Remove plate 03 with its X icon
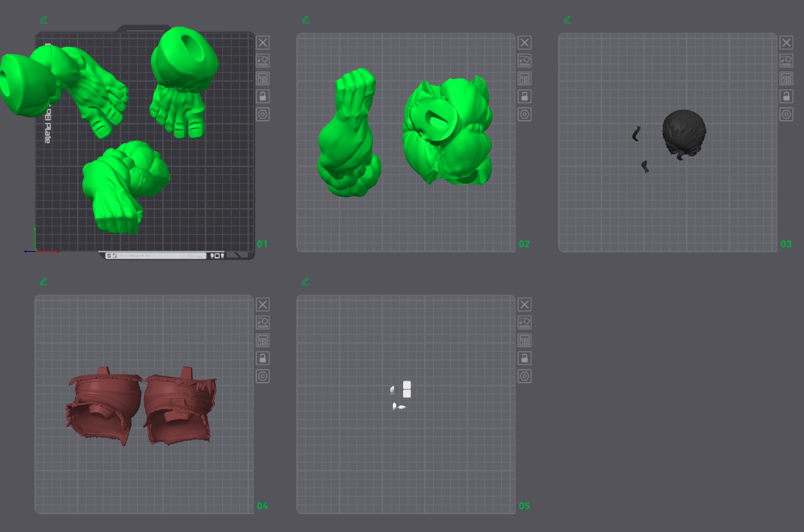The width and height of the screenshot is (804, 532). click(786, 42)
